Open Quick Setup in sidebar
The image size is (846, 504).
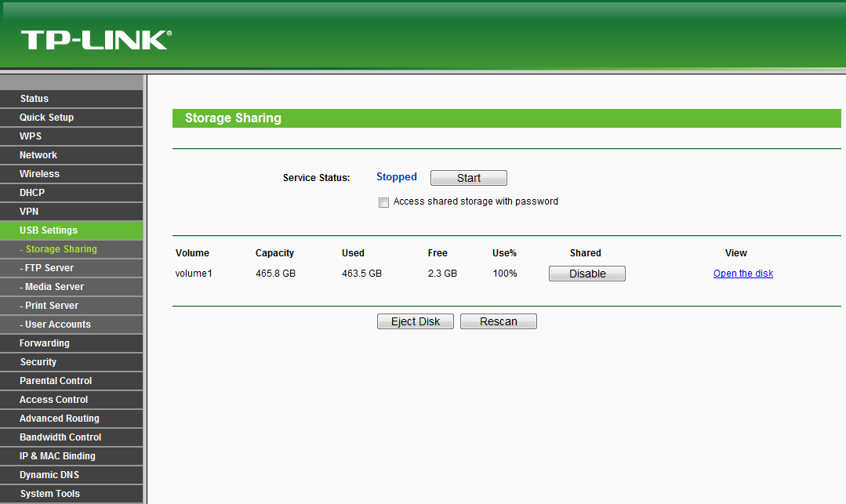pos(71,118)
